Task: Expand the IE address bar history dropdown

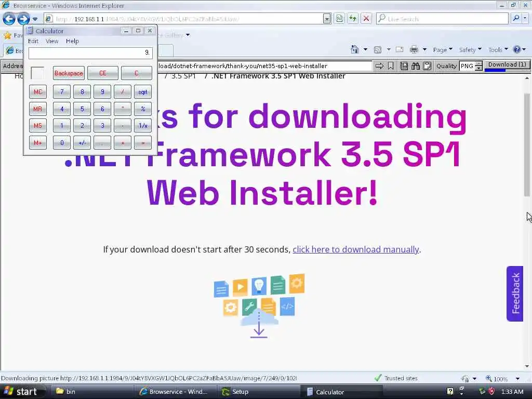Action: tap(327, 19)
